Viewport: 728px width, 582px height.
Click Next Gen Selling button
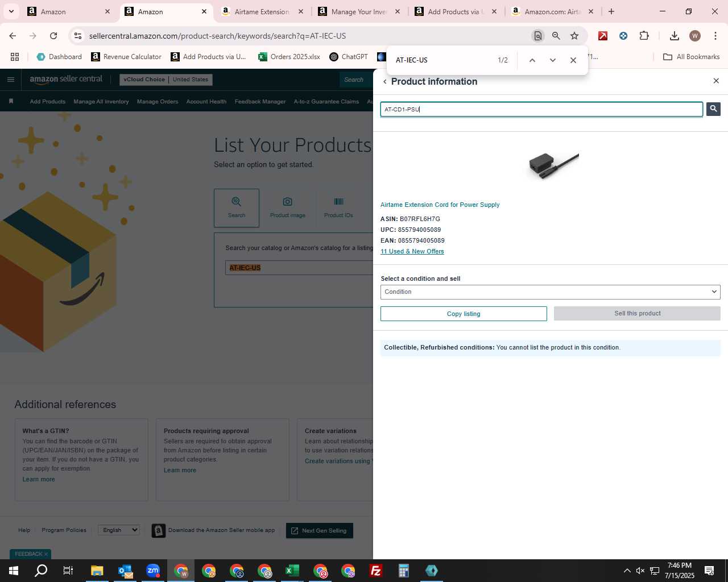[x=320, y=530]
